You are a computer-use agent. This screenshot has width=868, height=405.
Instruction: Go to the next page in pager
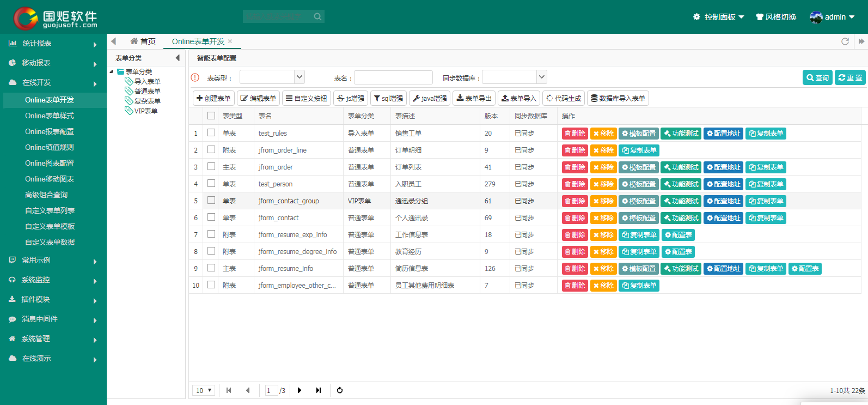click(299, 390)
